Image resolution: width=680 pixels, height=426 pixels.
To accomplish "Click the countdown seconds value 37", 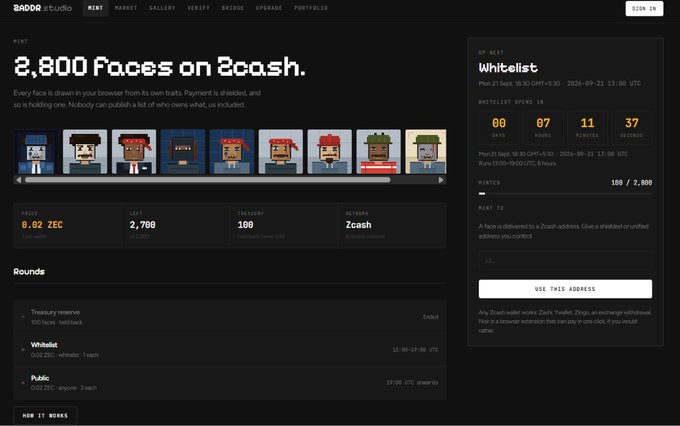I will point(631,123).
